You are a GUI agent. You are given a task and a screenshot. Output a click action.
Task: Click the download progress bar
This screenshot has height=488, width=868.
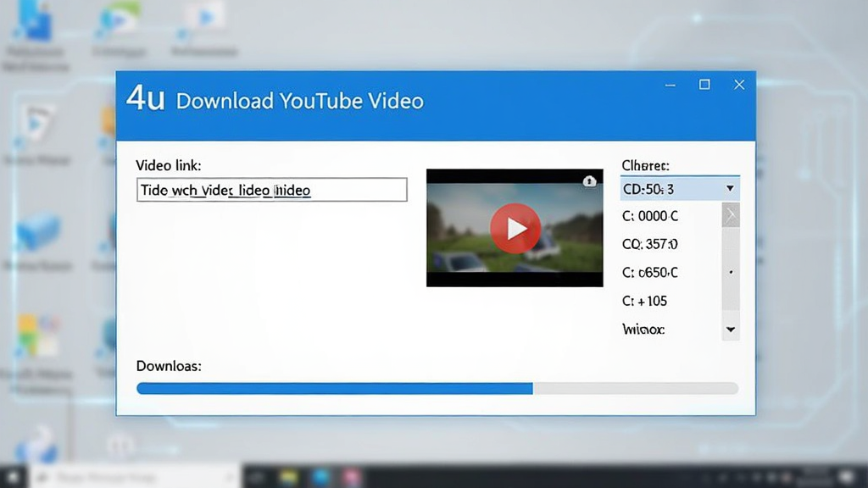437,388
